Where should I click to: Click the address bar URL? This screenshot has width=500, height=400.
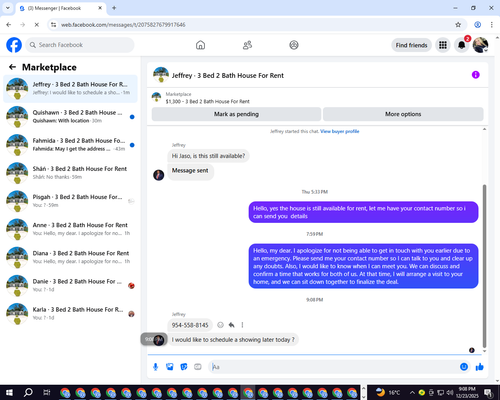click(x=123, y=25)
